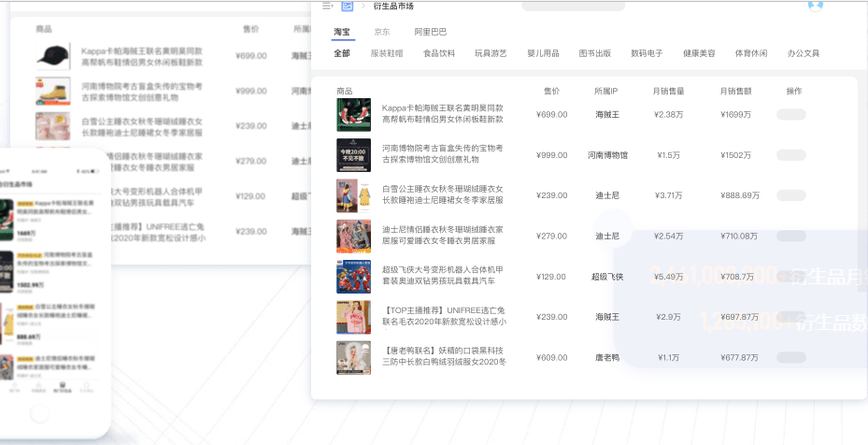Open the UNIFREE sweater thumbnail in front table
Image resolution: width=868 pixels, height=445 pixels.
(x=354, y=317)
